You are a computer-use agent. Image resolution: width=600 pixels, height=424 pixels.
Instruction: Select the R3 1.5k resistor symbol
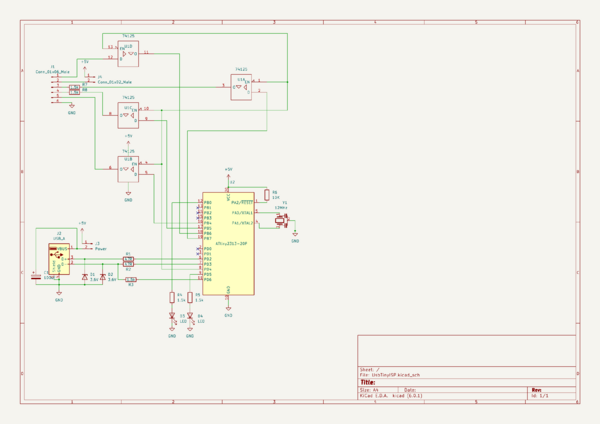131,280
